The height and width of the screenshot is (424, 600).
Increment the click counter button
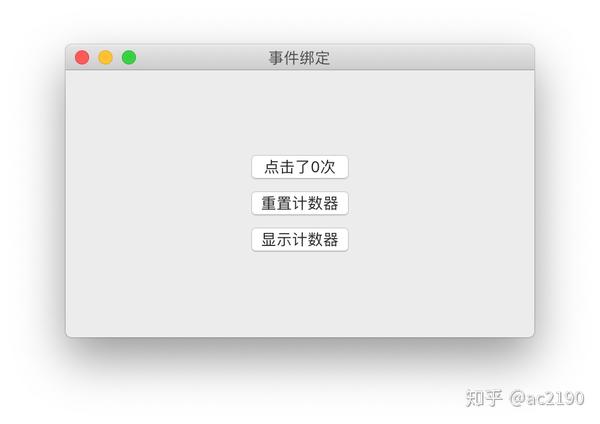[300, 167]
